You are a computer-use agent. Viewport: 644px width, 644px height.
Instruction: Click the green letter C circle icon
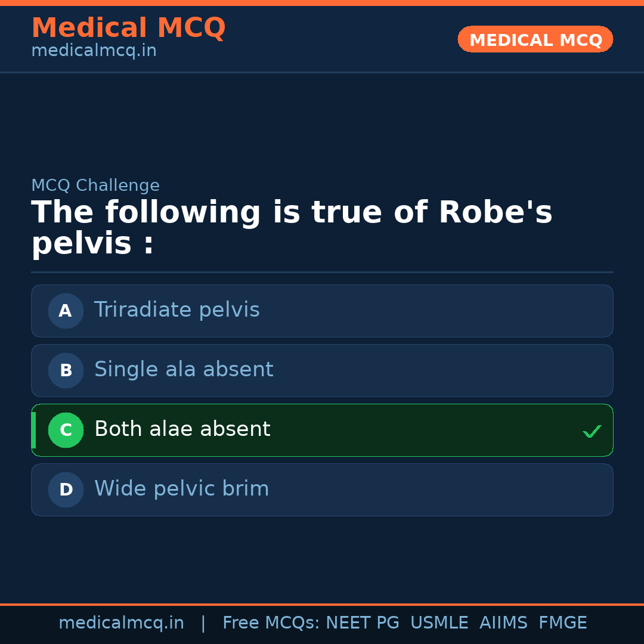coord(66,430)
